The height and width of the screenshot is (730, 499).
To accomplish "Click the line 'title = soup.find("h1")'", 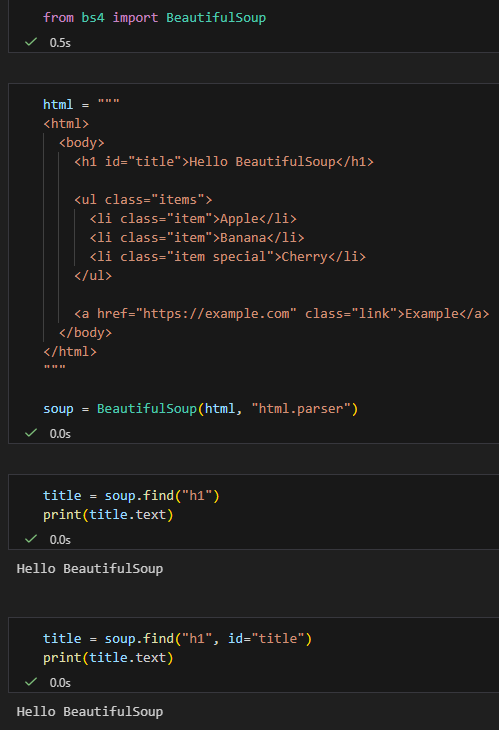I will coord(131,496).
